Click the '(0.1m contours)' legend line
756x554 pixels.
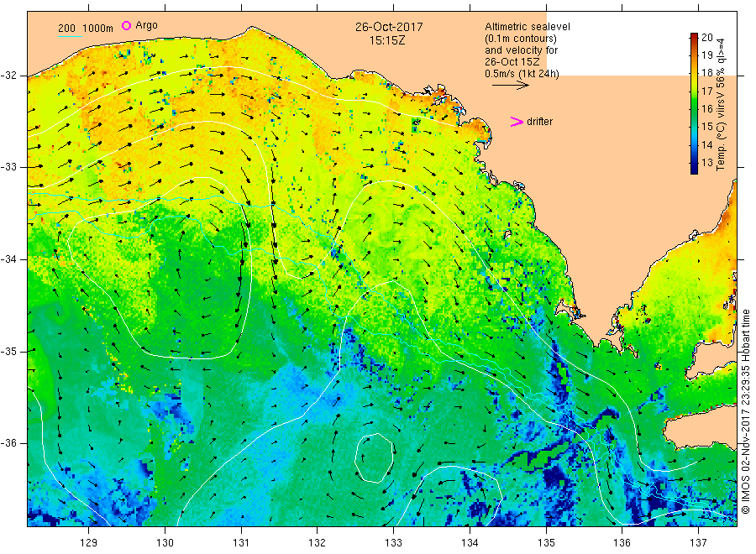521,39
